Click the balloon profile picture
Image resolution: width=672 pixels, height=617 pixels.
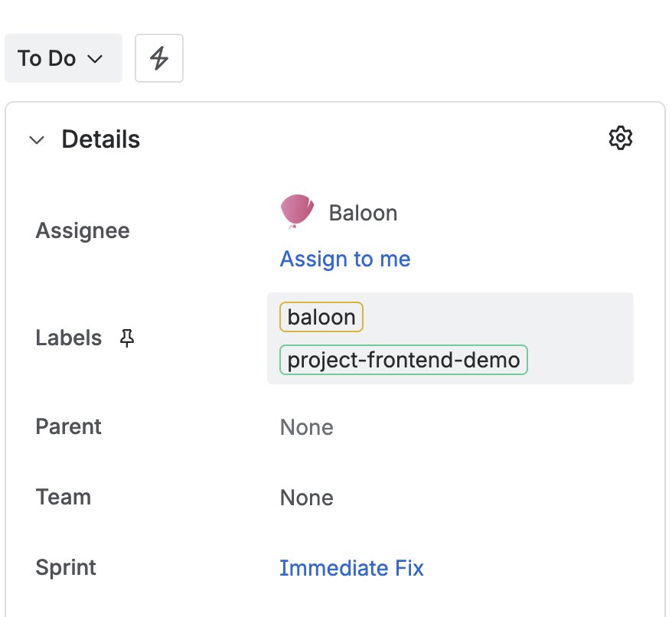point(297,212)
